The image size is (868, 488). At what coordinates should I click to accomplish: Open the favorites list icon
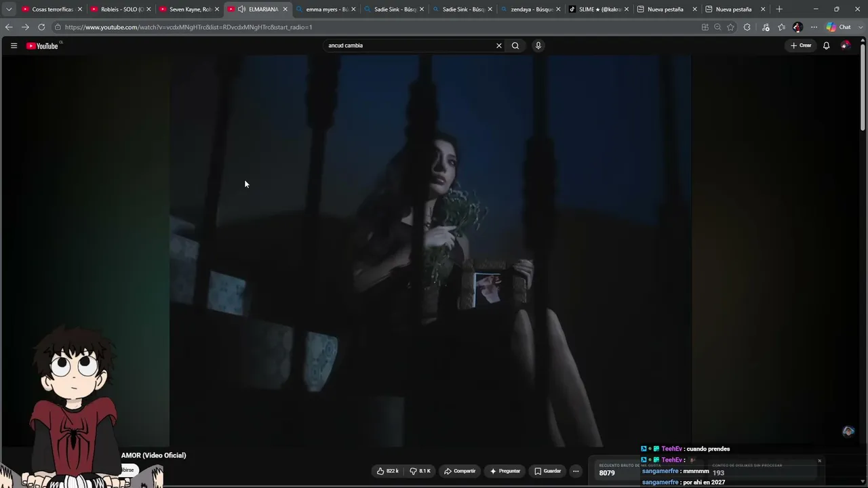[781, 27]
